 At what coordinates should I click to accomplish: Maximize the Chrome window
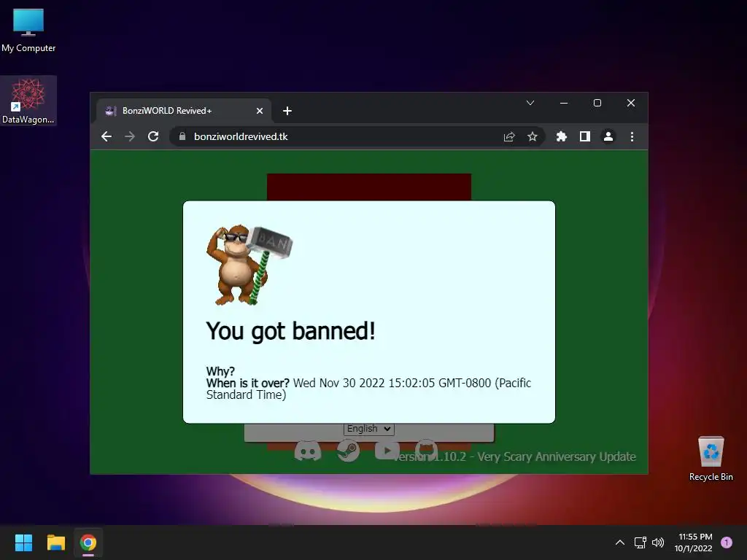click(597, 103)
